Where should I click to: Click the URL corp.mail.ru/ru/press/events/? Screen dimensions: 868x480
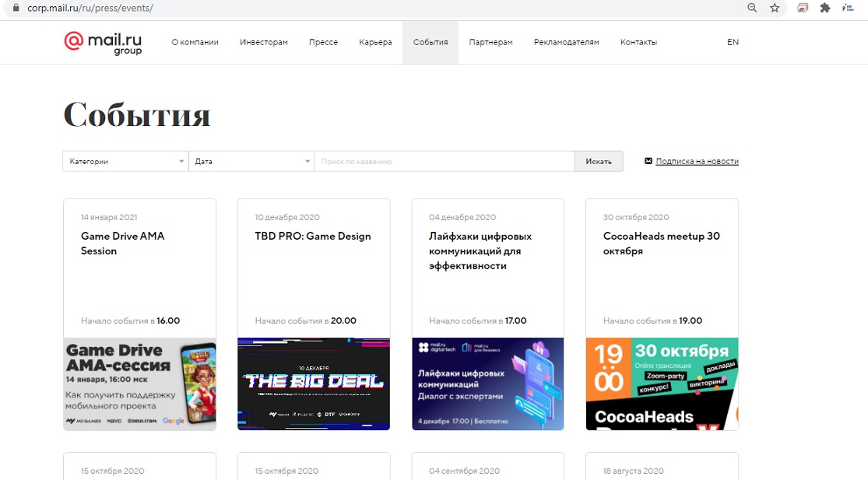90,9
